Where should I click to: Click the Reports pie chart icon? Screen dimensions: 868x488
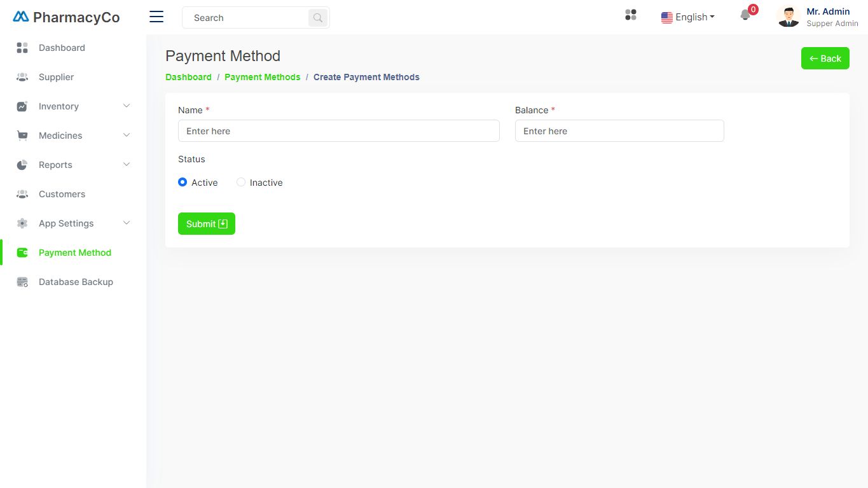click(x=22, y=165)
